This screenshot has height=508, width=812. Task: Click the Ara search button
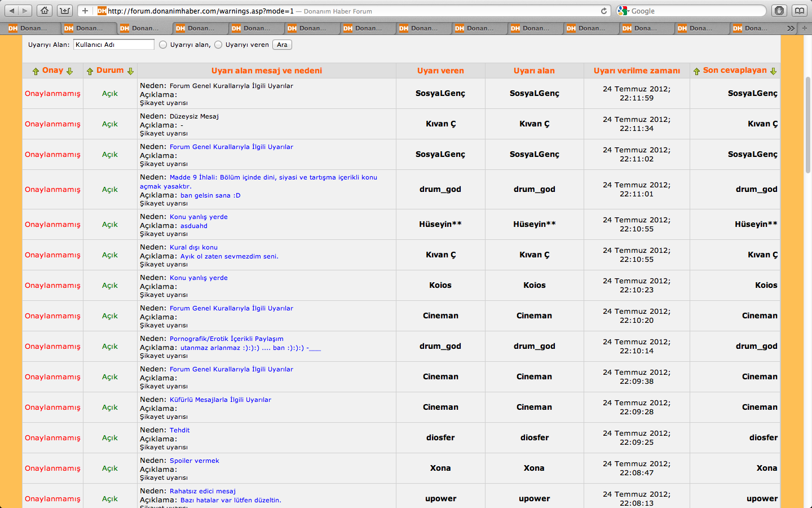pyautogui.click(x=282, y=45)
